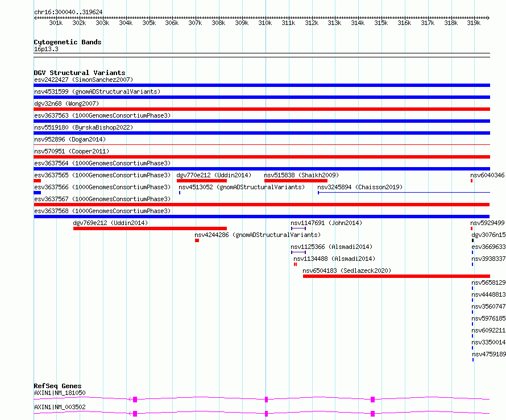Click the Cytogenetic Bands track title

[67, 42]
